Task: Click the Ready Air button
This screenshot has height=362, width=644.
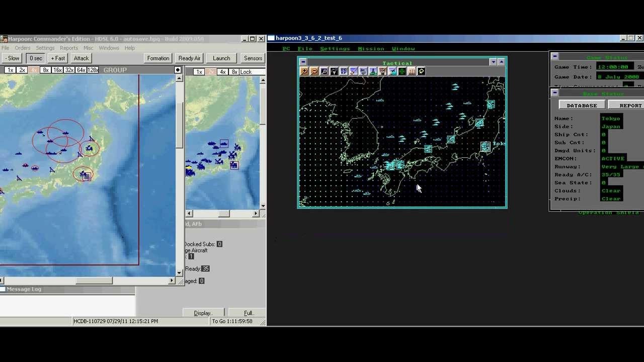Action: (189, 58)
